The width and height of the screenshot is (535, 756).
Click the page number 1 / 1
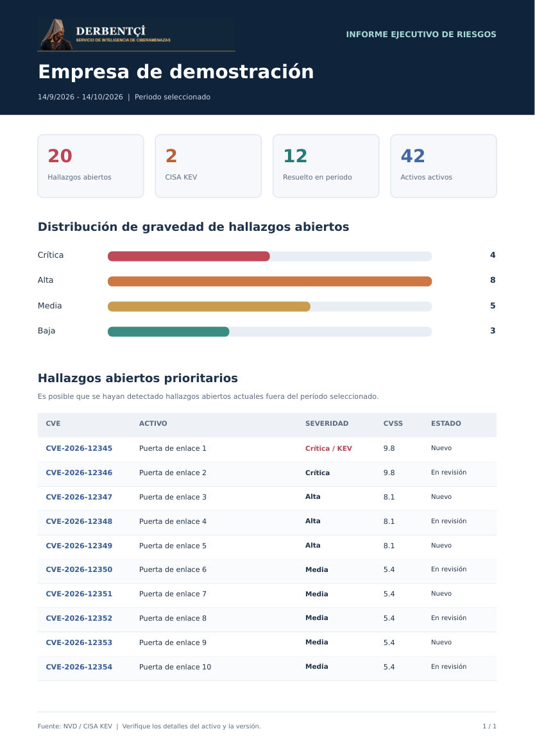pos(489,726)
